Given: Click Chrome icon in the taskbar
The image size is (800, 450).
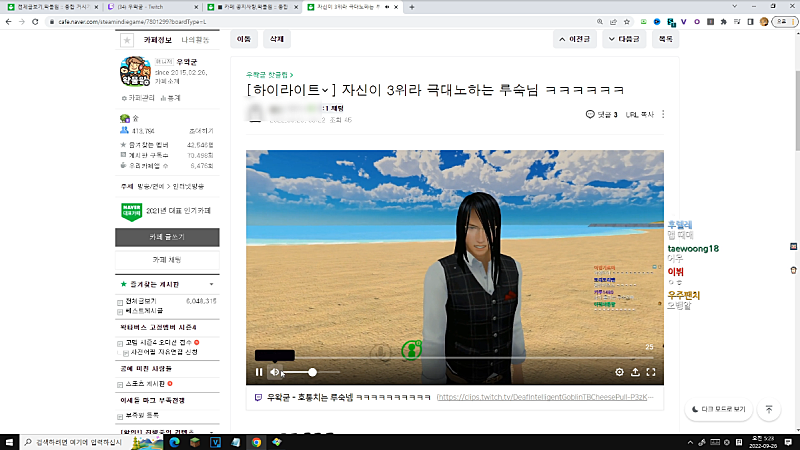Looking at the screenshot, I should tap(257, 442).
